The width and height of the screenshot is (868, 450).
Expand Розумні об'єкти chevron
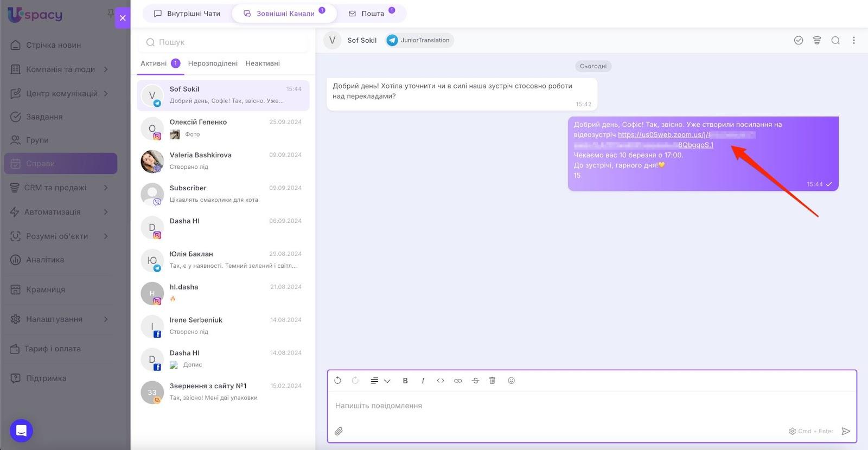click(x=106, y=236)
